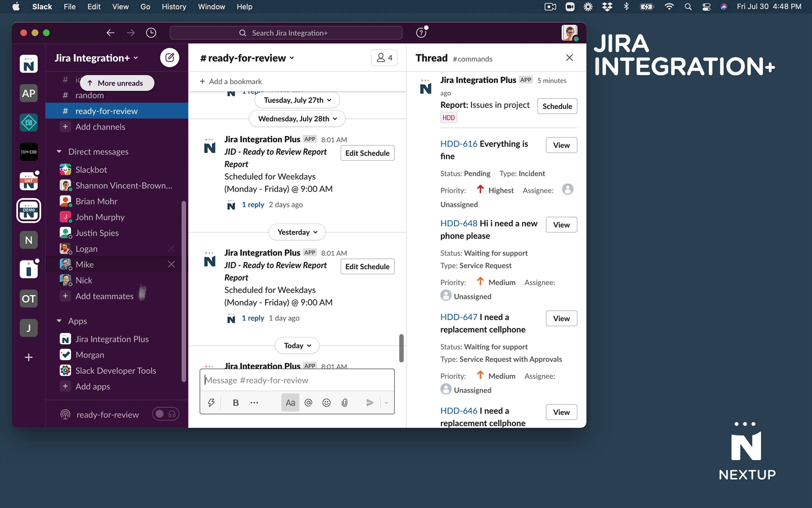Image resolution: width=812 pixels, height=508 pixels.
Task: Click the Schedule button in thread
Action: tap(557, 106)
